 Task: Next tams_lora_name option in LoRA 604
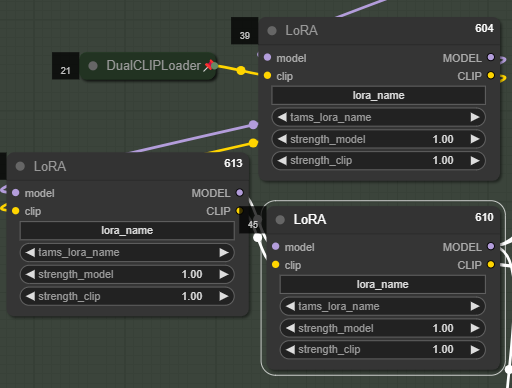pos(475,117)
